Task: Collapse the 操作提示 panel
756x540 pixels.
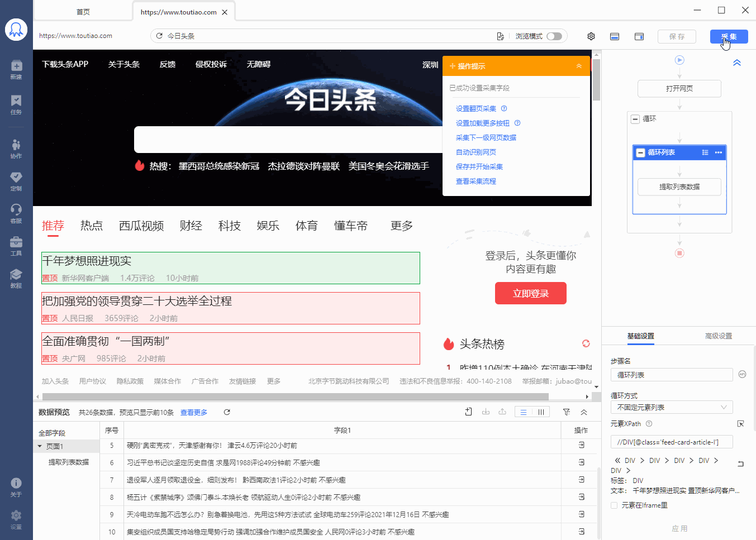Action: [579, 66]
